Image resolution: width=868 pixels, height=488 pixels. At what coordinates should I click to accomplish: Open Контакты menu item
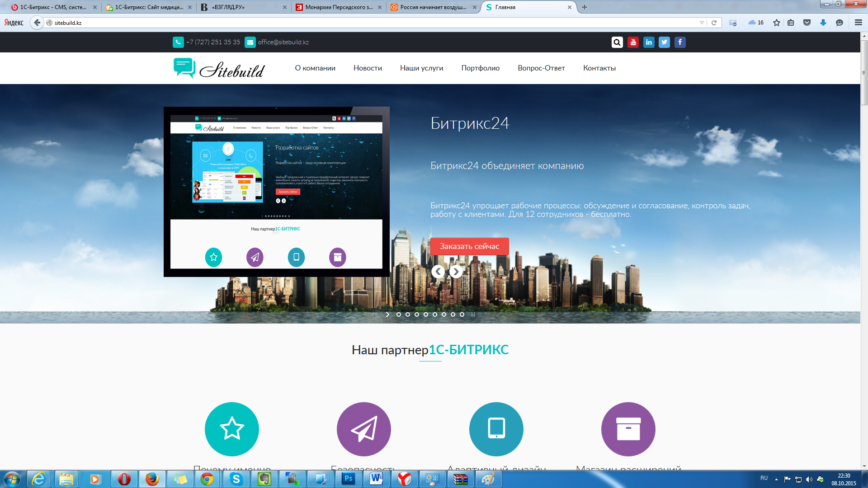pos(599,68)
